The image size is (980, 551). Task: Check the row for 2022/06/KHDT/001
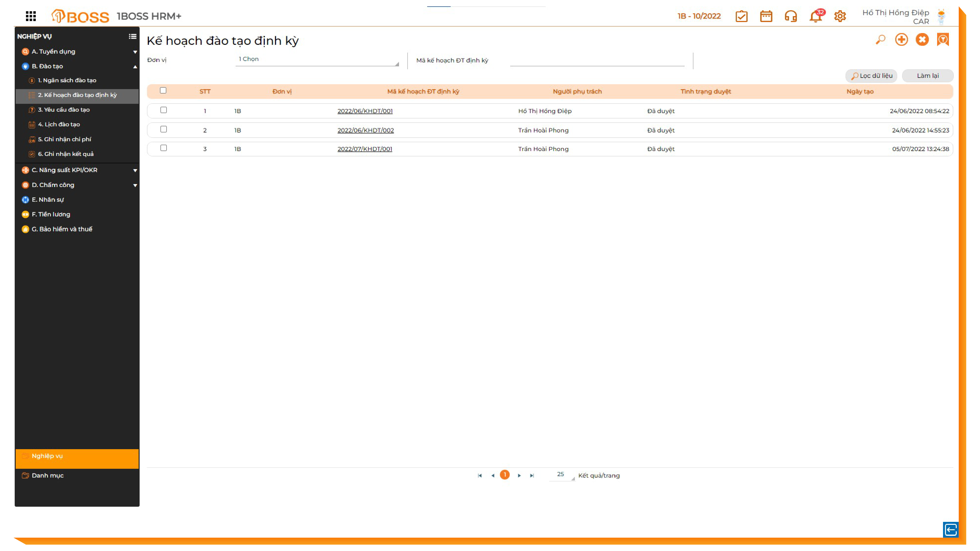click(164, 110)
